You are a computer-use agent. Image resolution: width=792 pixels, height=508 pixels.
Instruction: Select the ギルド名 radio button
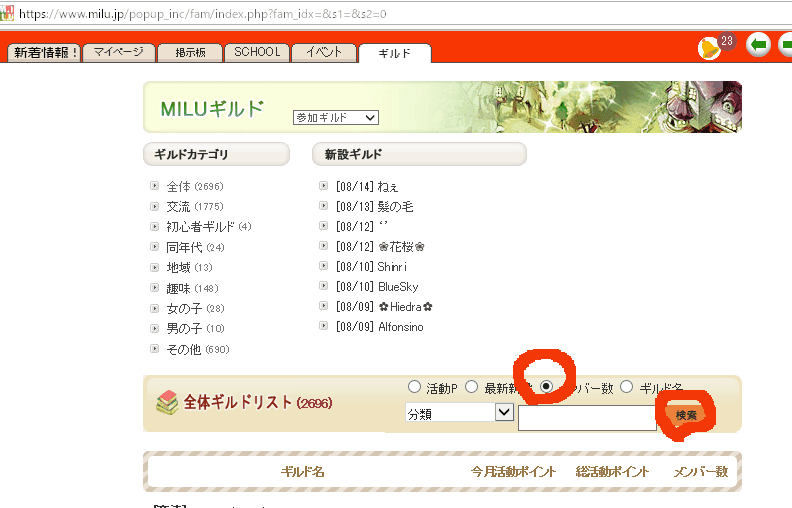(627, 387)
